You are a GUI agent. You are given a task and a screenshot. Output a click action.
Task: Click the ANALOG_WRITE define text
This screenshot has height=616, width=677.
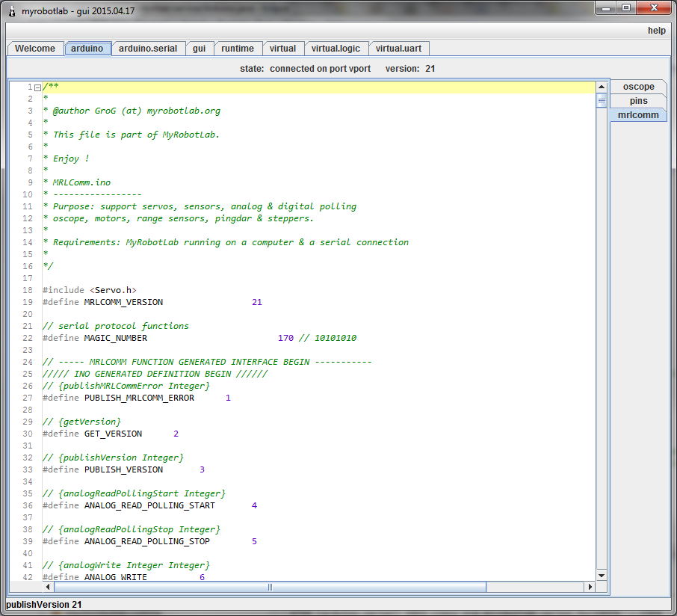(x=116, y=576)
